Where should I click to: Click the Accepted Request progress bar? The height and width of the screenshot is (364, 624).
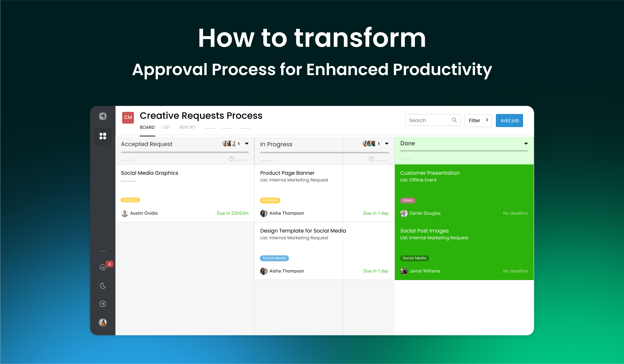coord(185,152)
